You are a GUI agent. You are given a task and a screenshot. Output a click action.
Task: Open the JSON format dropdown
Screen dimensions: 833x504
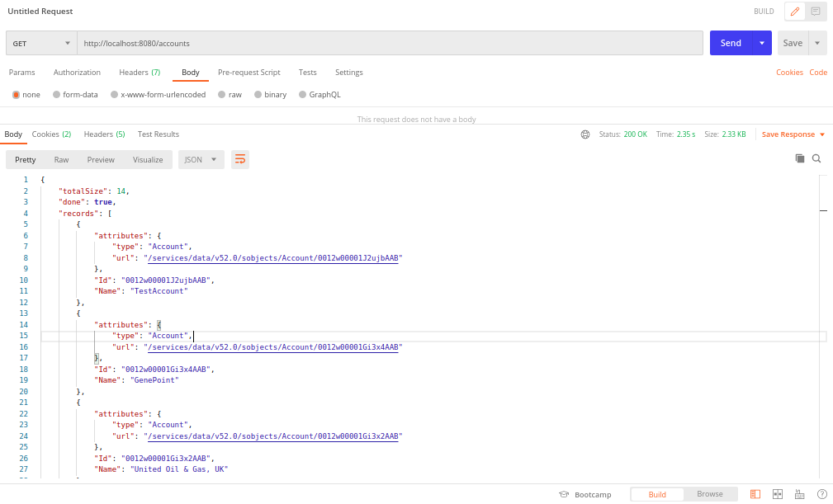point(201,159)
